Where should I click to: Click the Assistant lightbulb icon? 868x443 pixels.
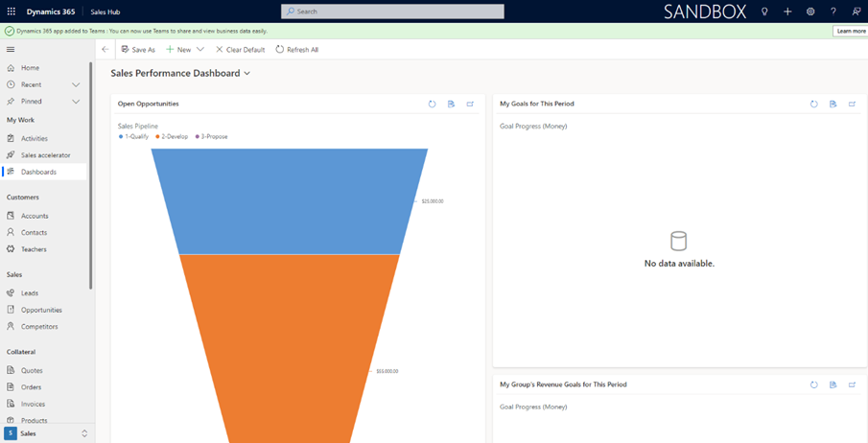tap(764, 12)
